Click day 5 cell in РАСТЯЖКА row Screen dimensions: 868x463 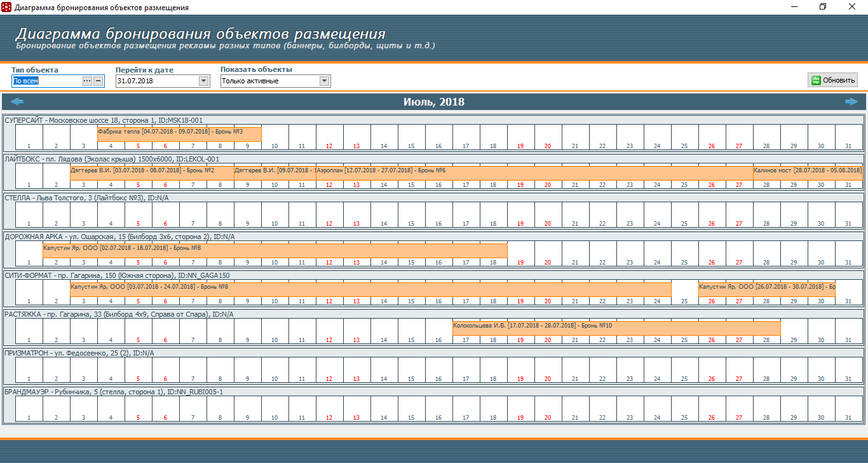[138, 331]
